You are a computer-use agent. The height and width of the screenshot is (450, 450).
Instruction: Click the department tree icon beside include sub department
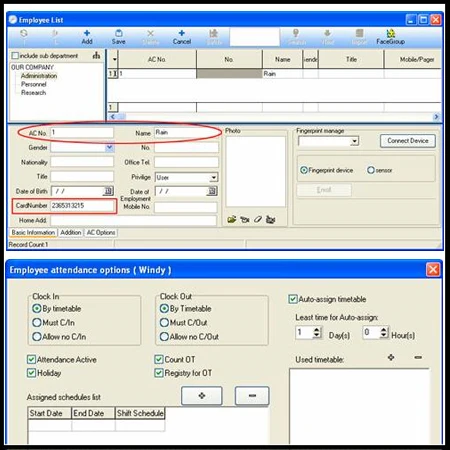(x=96, y=56)
